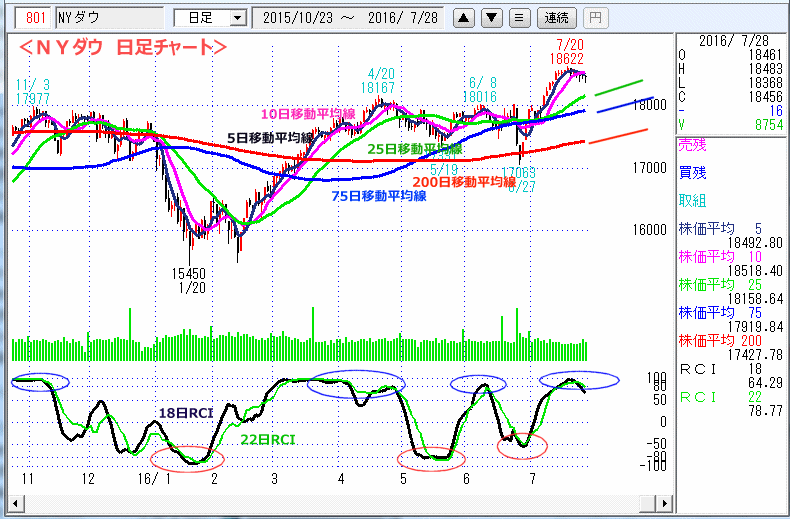Click the stock code field 801
The height and width of the screenshot is (519, 790).
tap(34, 18)
